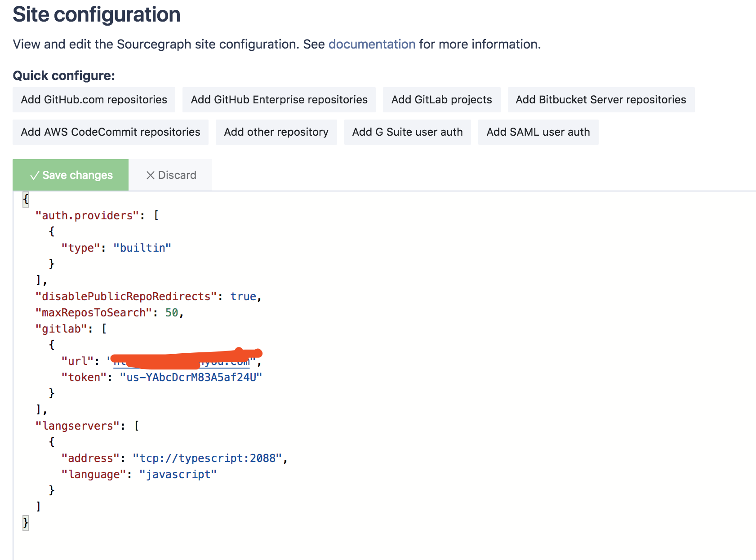756x560 pixels.
Task: Click the "javascript" value
Action: [x=178, y=475]
